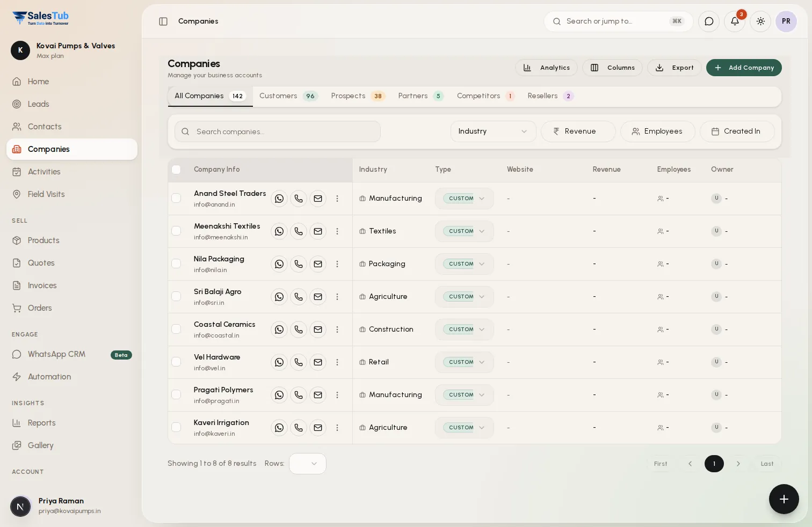Image resolution: width=812 pixels, height=527 pixels.
Task: Go to next page arrow
Action: [738, 464]
